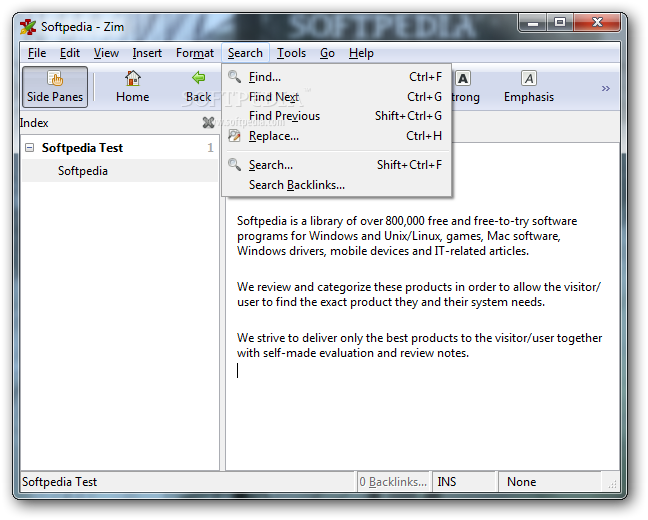The width and height of the screenshot is (648, 520).
Task: Click the page count 1 beside Softpedia Test
Action: point(210,148)
